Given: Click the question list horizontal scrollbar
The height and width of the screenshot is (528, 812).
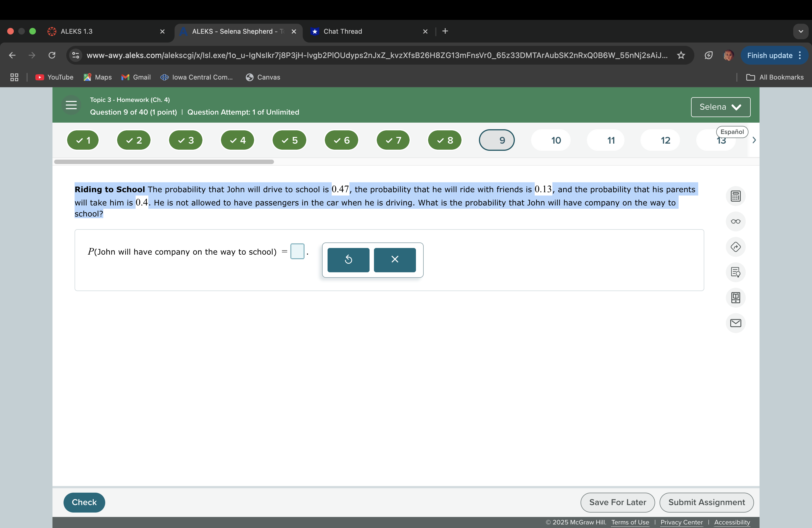Looking at the screenshot, I should (x=164, y=162).
